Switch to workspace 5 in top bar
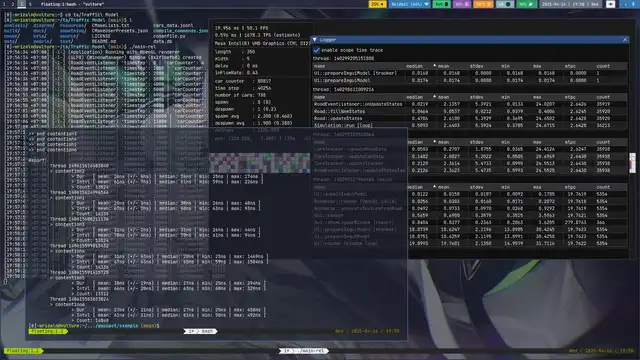This screenshot has width=640, height=360. 30,4
